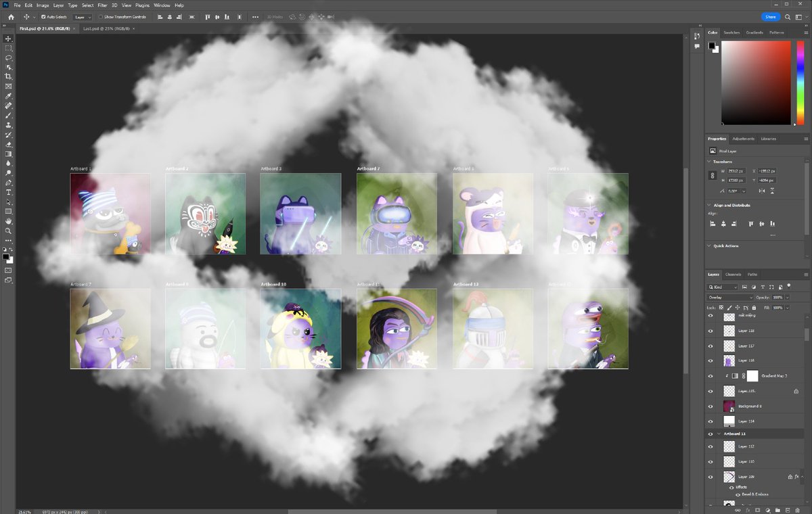
Task: Click the Layers panel scrollbar
Action: (x=807, y=335)
